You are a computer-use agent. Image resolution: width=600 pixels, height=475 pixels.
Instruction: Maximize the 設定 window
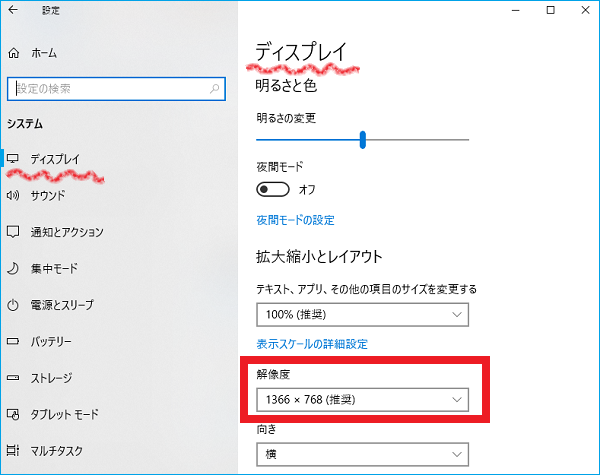point(550,10)
